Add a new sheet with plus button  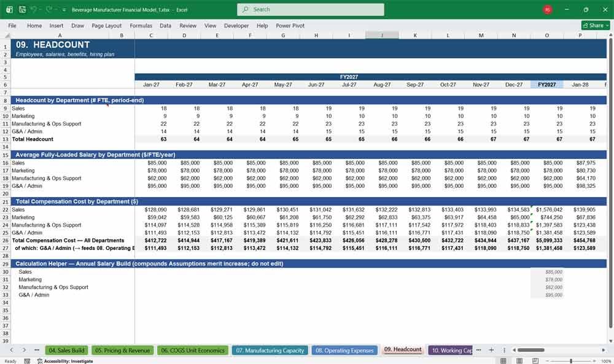pyautogui.click(x=491, y=350)
